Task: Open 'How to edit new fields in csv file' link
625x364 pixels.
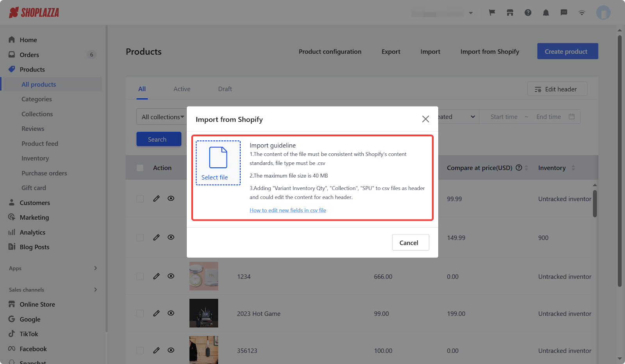Action: tap(287, 210)
